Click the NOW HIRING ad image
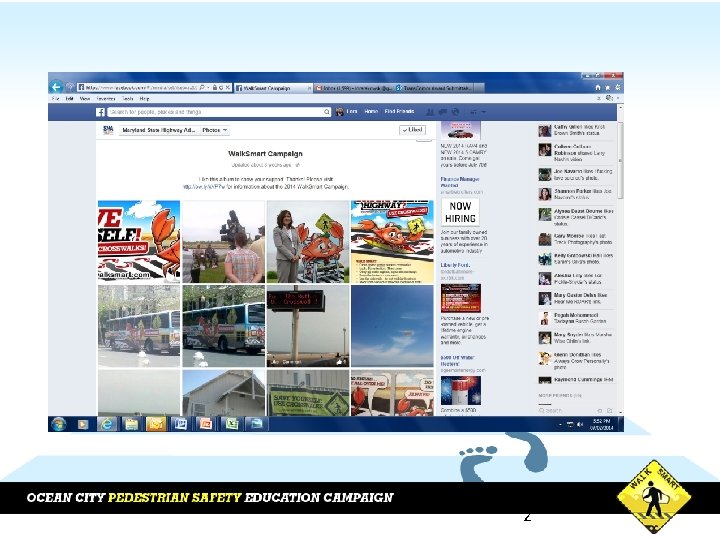 (460, 212)
